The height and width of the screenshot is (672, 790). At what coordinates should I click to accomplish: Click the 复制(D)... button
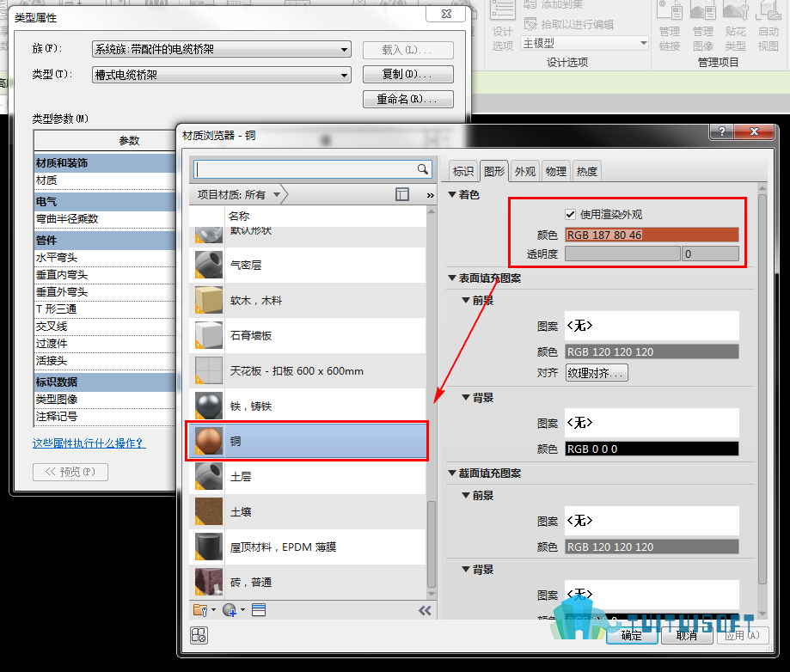click(408, 75)
